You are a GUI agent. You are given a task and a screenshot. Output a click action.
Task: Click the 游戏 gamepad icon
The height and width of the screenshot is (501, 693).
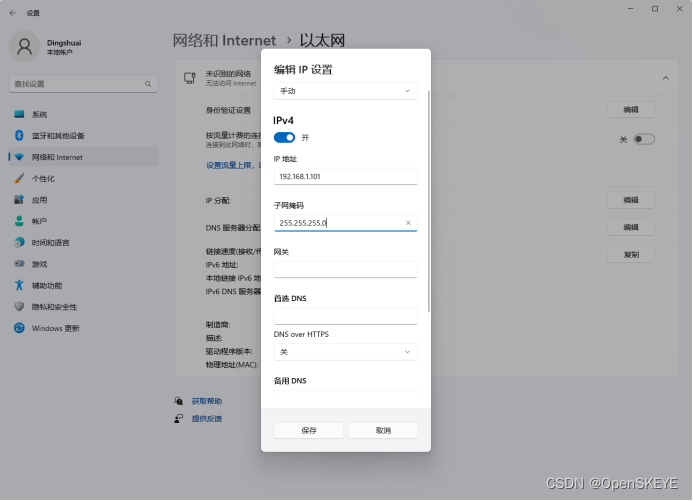coord(19,264)
